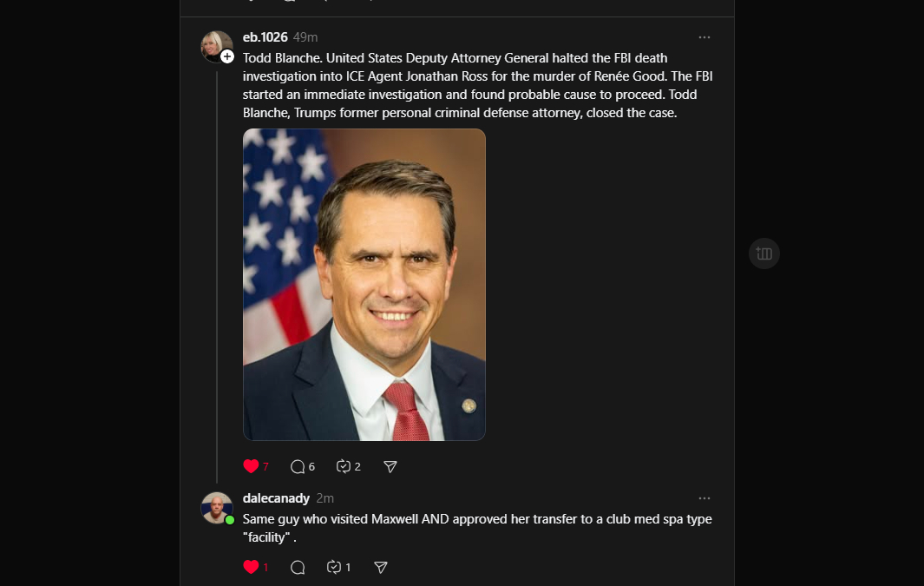Click the 49m timestamp on the post

tap(305, 37)
